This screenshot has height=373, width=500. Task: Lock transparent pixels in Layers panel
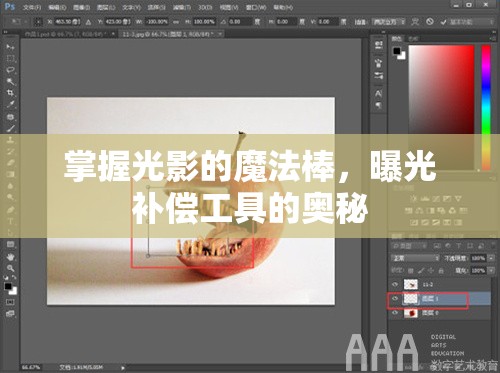(411, 271)
